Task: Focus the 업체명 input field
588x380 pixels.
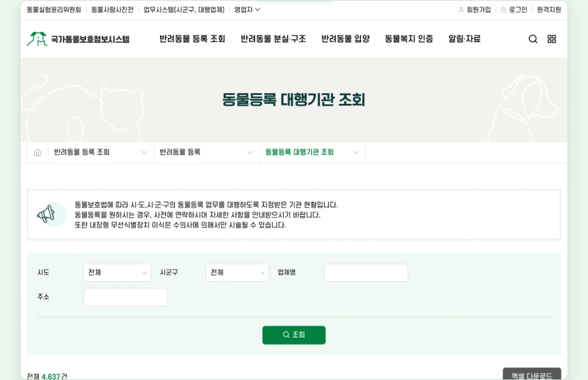Action: pos(365,272)
